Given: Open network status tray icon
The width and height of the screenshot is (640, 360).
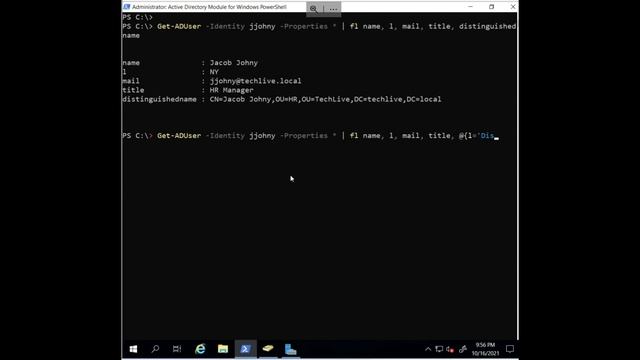Looking at the screenshot, I should click(439, 349).
